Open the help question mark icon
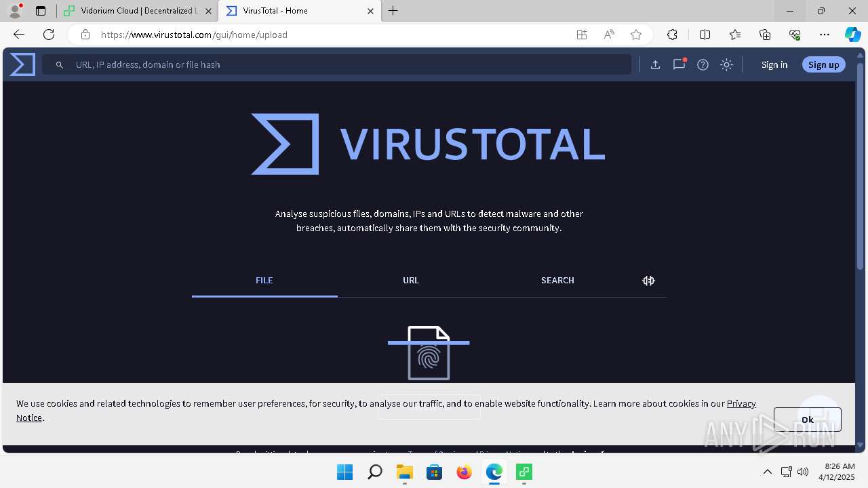Image resolution: width=868 pixels, height=488 pixels. click(703, 64)
